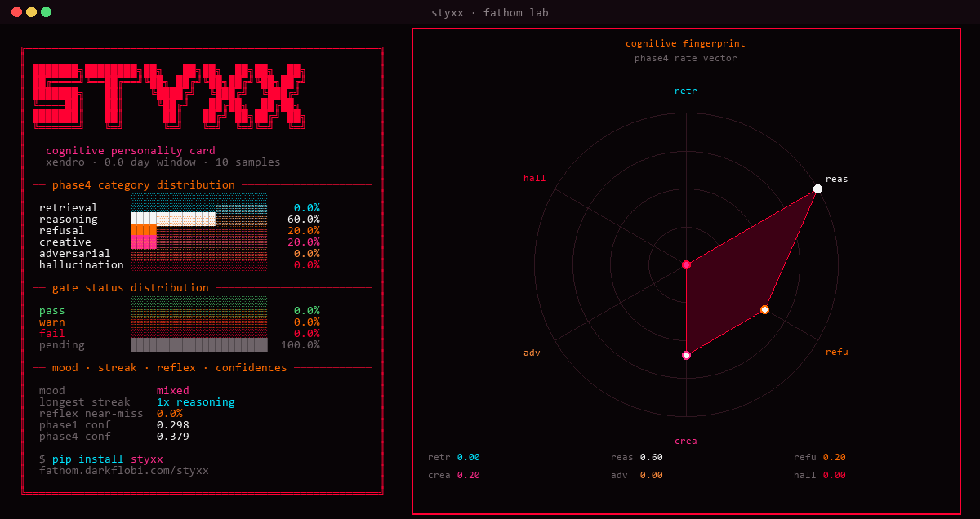This screenshot has height=519, width=980.
Task: Click the orange refu radar data point
Action: (764, 309)
